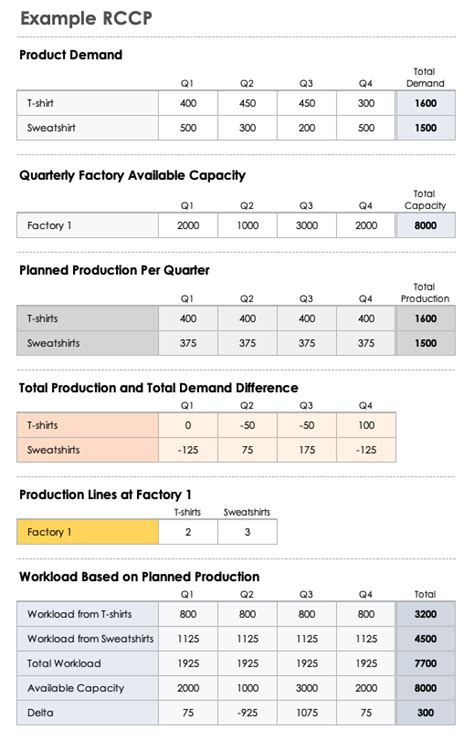Select the Product Demand section heading
The width and height of the screenshot is (474, 750).
pos(71,55)
